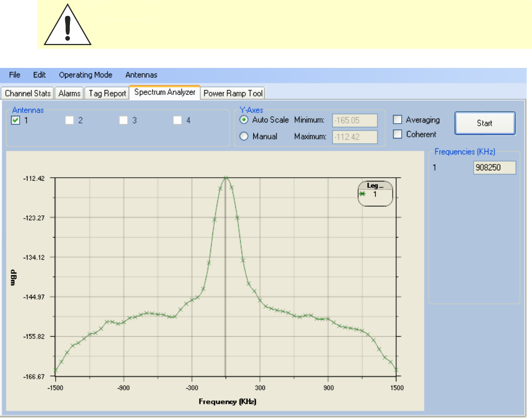Click the Minimum Y-axis value field
This screenshot has width=532, height=418.
click(354, 120)
